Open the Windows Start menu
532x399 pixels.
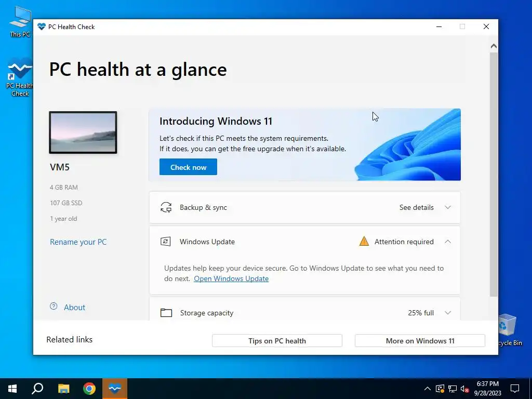[x=12, y=389]
